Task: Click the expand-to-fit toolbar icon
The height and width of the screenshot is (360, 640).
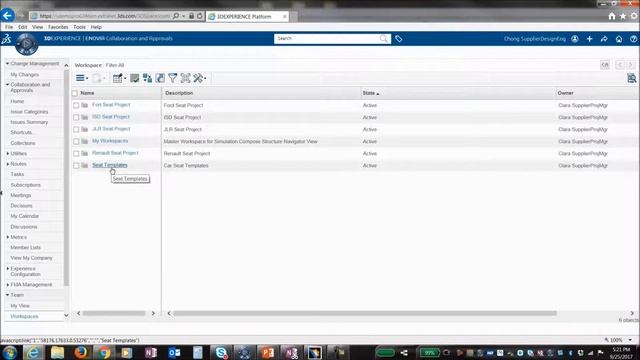Action: click(185, 78)
